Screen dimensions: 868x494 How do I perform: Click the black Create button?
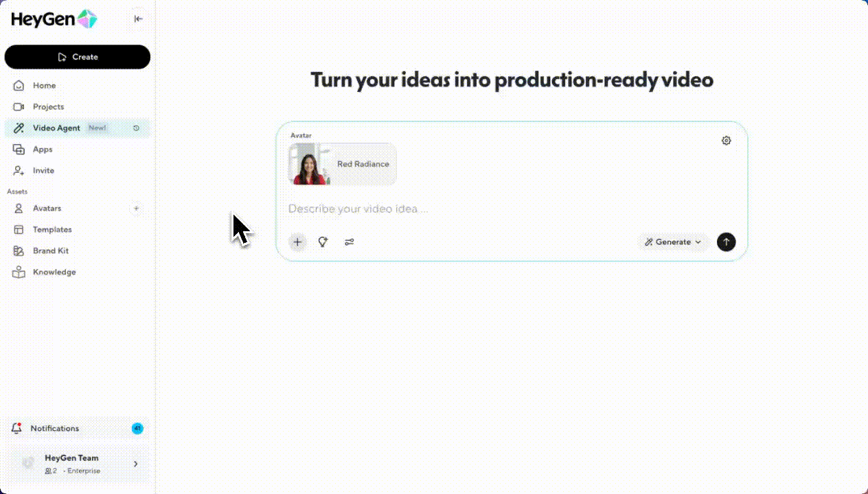(x=78, y=57)
